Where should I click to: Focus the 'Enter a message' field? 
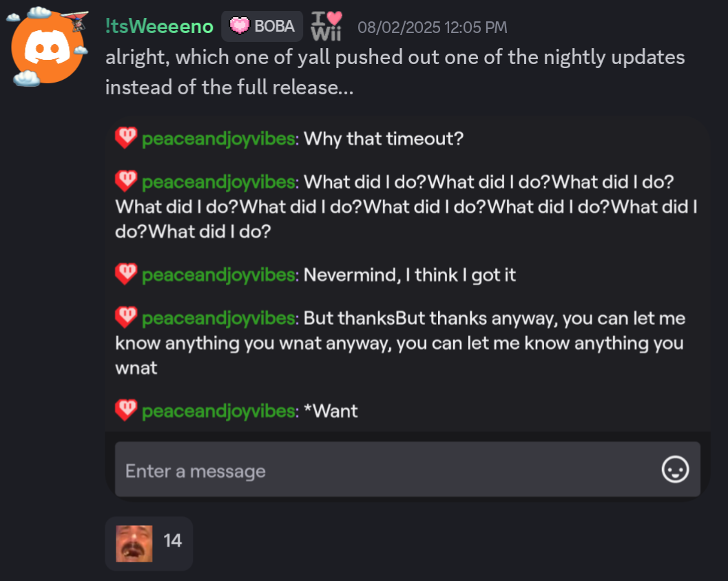[x=408, y=469]
